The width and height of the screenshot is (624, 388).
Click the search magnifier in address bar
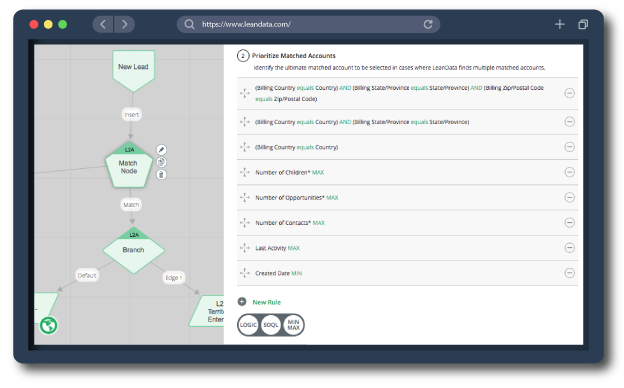coord(189,25)
